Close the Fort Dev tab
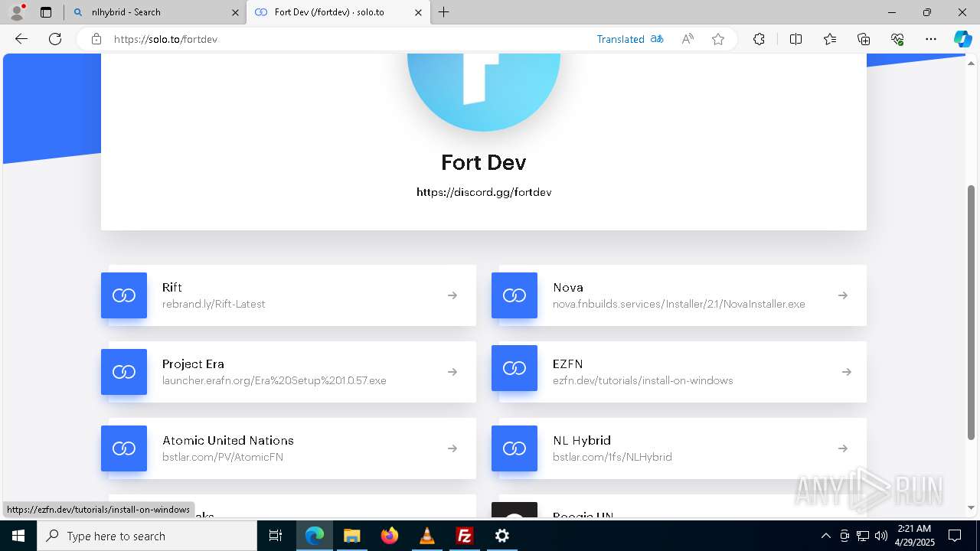The width and height of the screenshot is (980, 551). pos(418,12)
